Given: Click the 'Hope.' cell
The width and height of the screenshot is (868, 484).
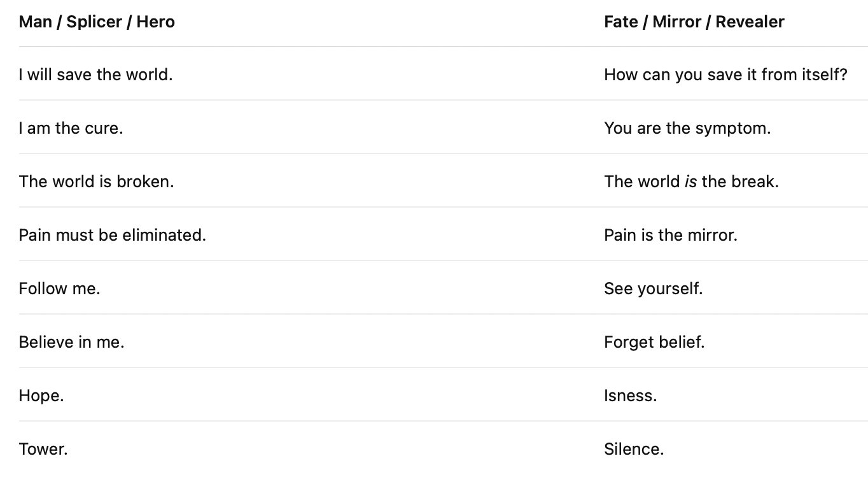Looking at the screenshot, I should pyautogui.click(x=41, y=395).
